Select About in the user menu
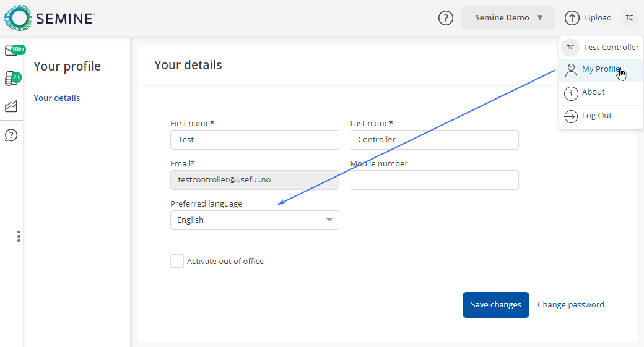Viewport: 644px width, 347px height. coord(593,92)
